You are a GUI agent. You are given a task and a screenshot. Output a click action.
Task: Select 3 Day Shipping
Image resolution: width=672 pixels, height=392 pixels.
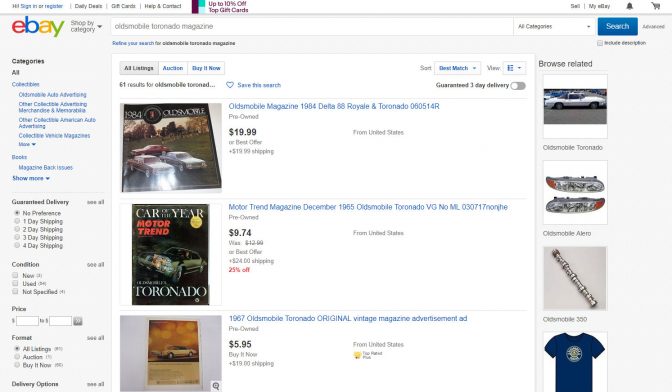(17, 237)
